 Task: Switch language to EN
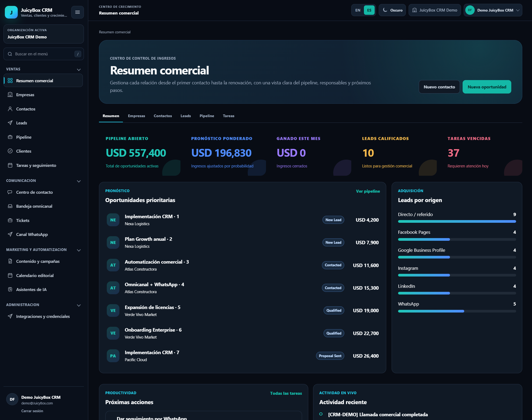[x=358, y=10]
